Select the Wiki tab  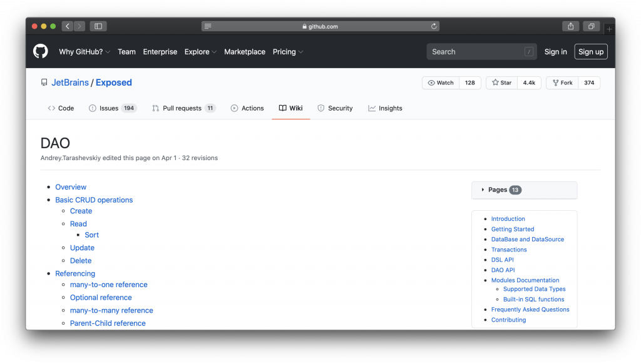click(x=290, y=108)
